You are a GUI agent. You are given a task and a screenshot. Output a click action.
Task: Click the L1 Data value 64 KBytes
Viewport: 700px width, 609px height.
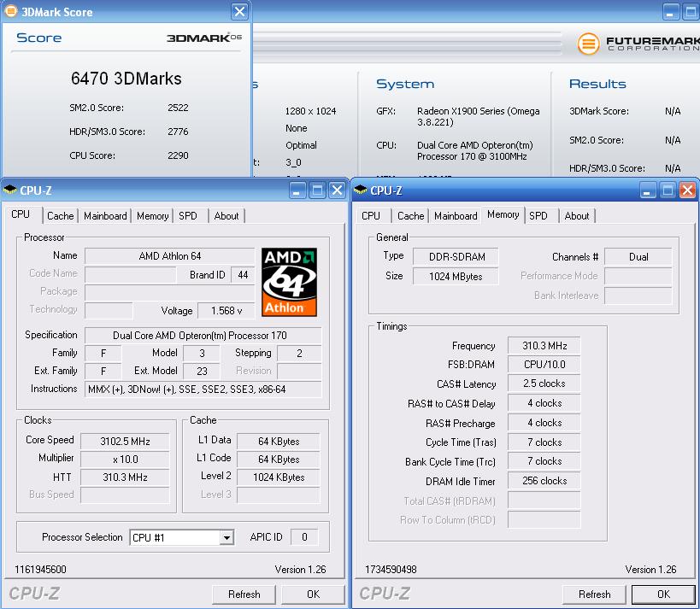[x=279, y=442]
